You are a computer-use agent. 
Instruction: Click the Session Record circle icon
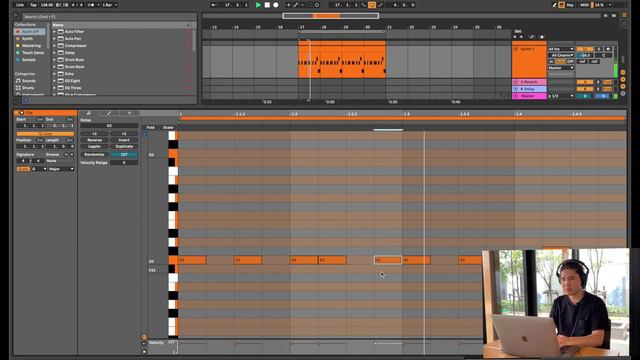pyautogui.click(x=317, y=5)
